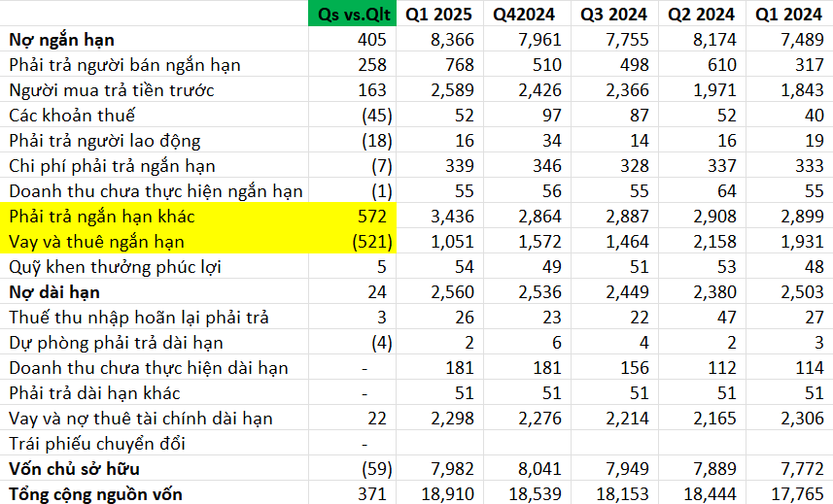This screenshot has width=833, height=504.
Task: Select 'Tổng cộng nguồn vốn' row label
Action: pos(95,494)
